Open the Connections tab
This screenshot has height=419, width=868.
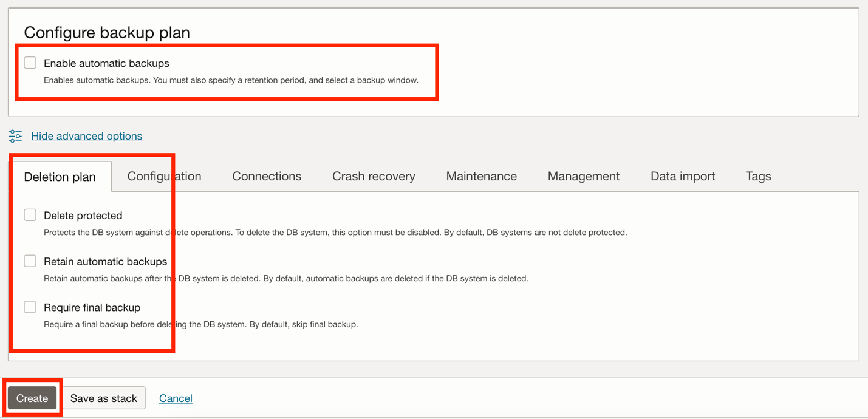coord(266,176)
